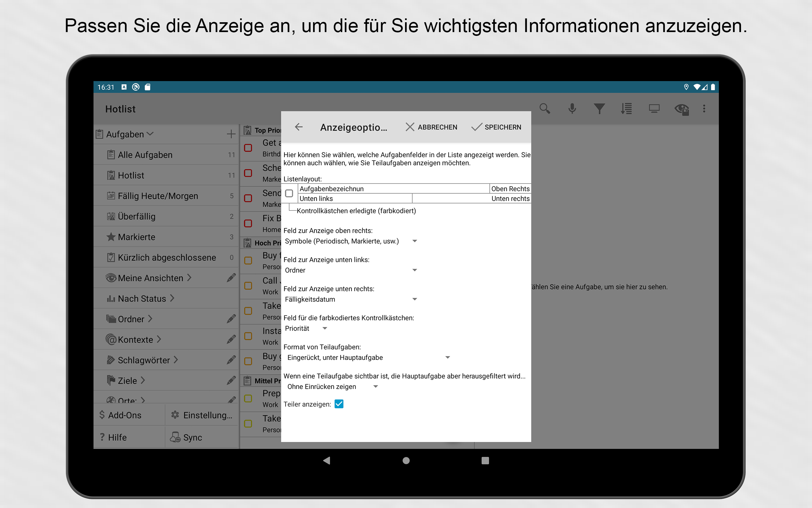This screenshot has height=508, width=812.
Task: Open Kürzlich abgeschlossene list
Action: pyautogui.click(x=167, y=257)
